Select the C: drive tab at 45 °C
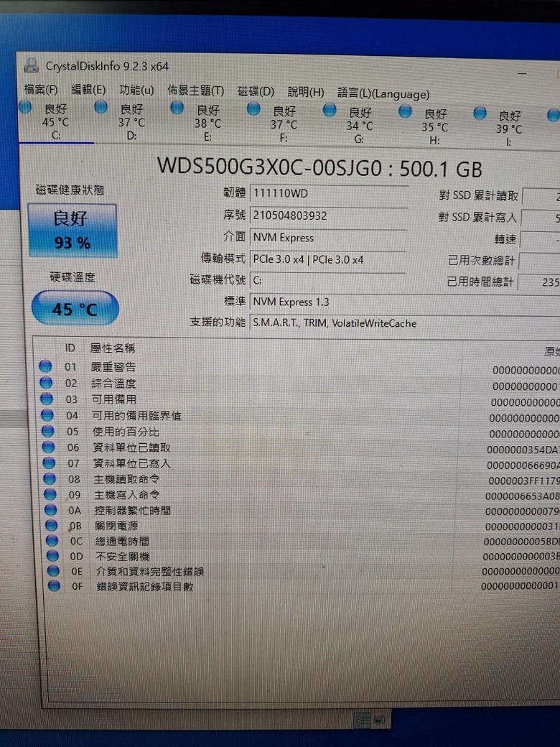This screenshot has width=560, height=747. coord(56,122)
